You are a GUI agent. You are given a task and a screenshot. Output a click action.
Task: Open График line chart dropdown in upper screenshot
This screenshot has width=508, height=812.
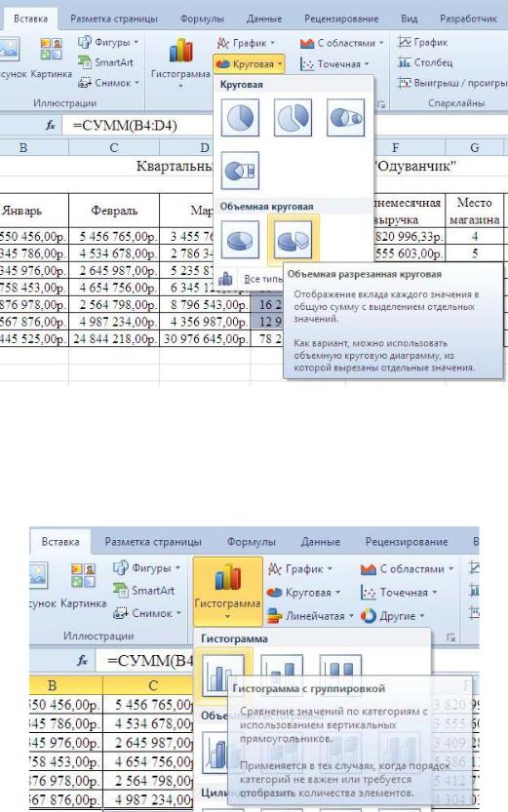point(246,43)
